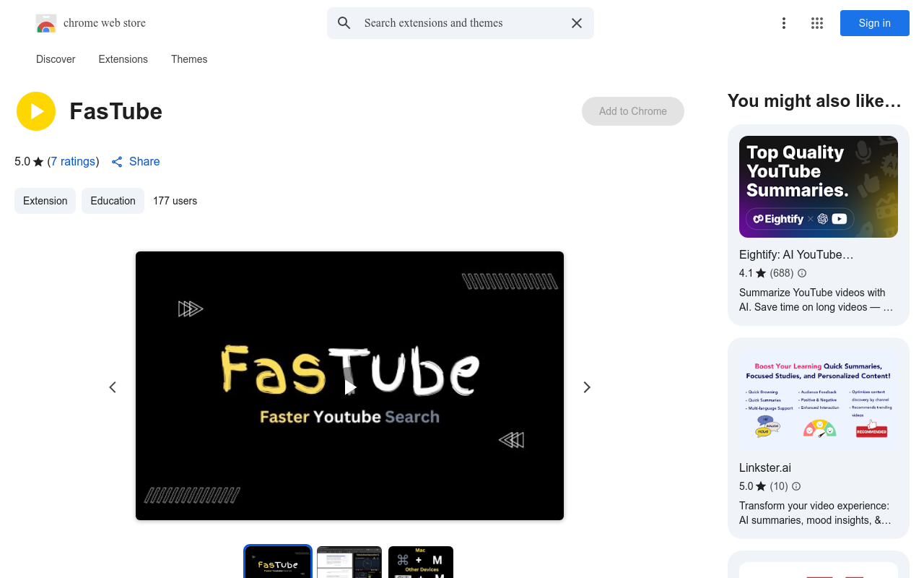924x578 pixels.
Task: Click the info icon beside Eightify rating
Action: 802,273
